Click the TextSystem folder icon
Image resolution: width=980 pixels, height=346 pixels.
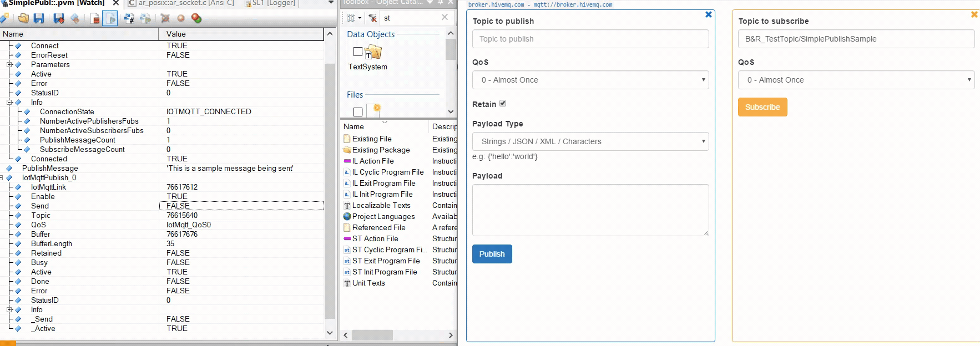point(373,52)
